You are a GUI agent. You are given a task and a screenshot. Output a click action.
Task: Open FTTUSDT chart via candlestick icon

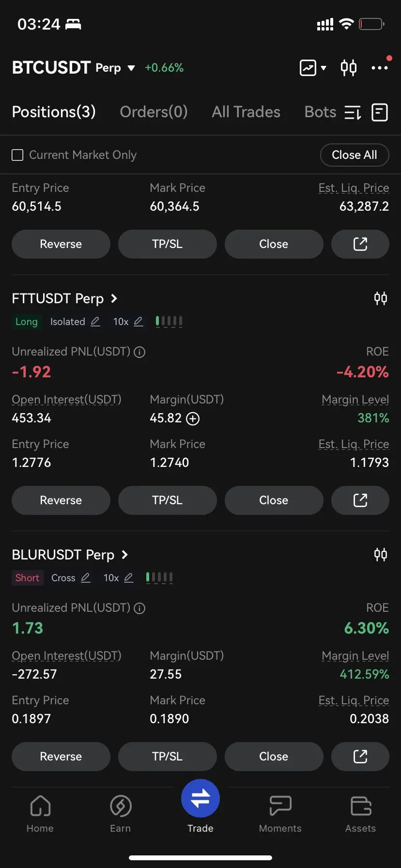(x=381, y=298)
